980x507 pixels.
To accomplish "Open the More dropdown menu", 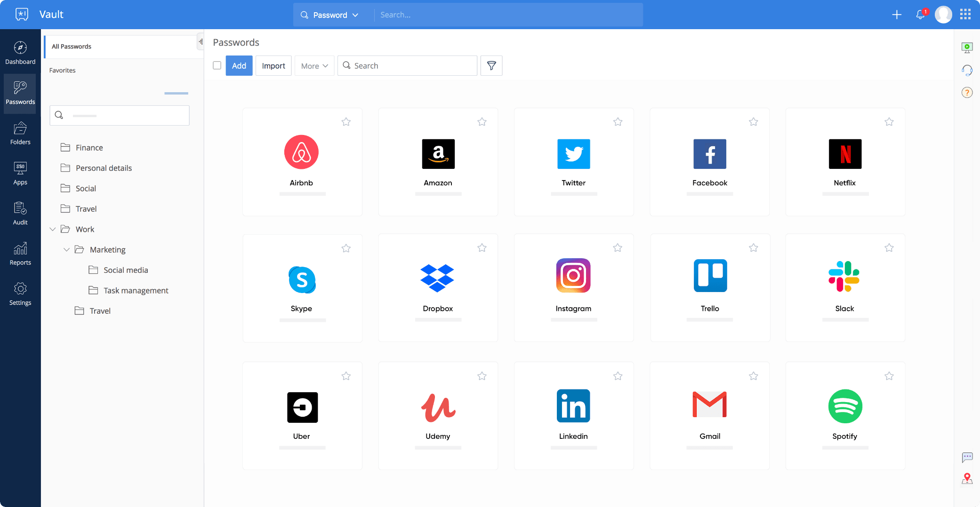I will [x=314, y=66].
